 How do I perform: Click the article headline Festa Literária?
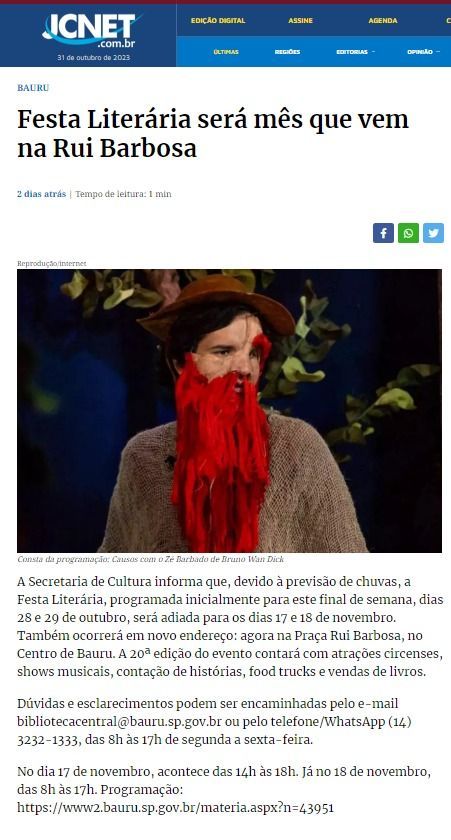[213, 133]
